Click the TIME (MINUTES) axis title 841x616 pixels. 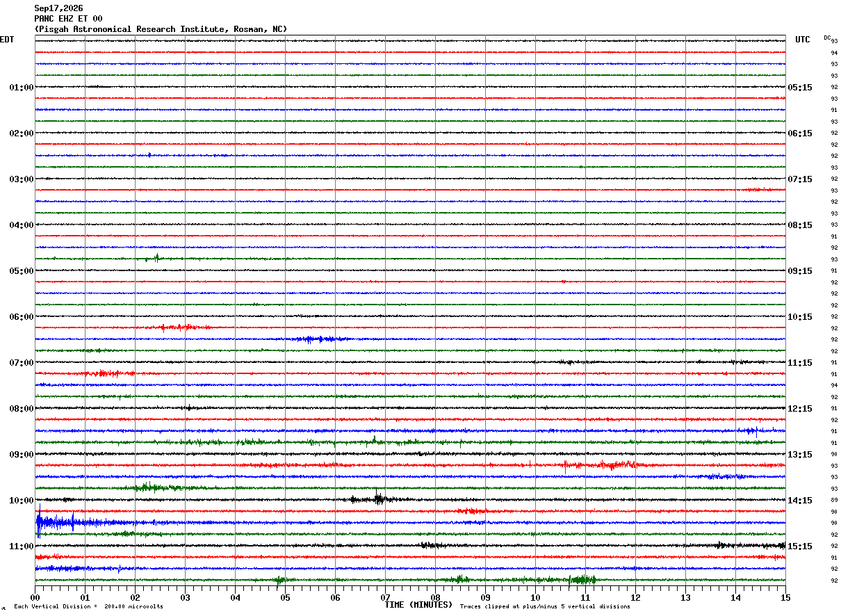[x=418, y=605]
